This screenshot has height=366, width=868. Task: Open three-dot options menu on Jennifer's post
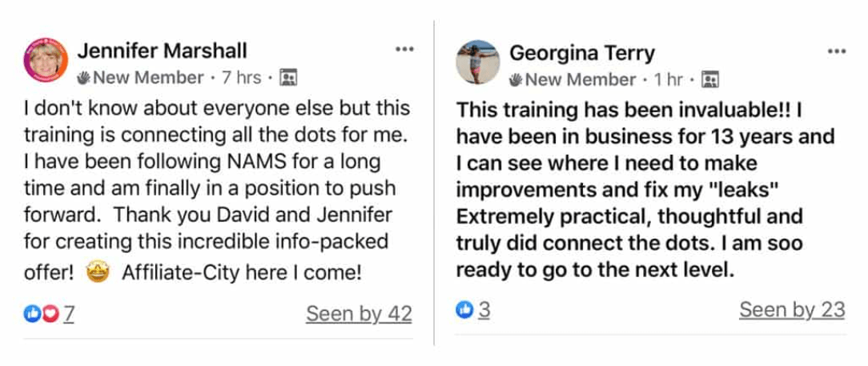tap(404, 50)
